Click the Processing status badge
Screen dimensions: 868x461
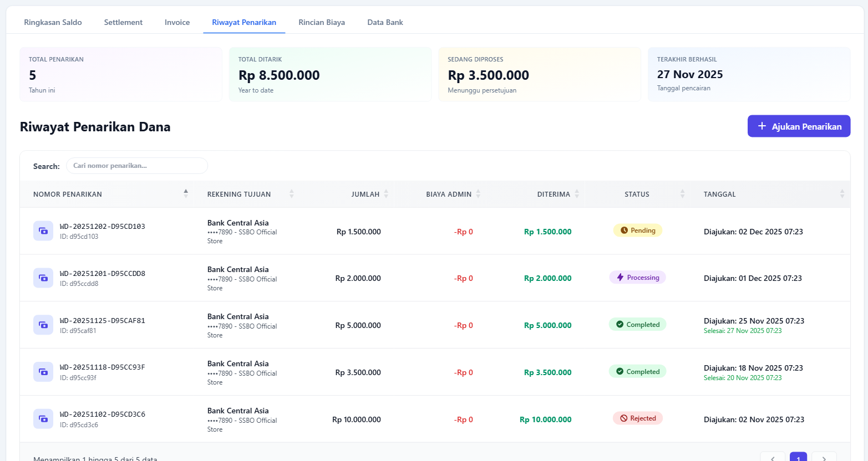[637, 278]
